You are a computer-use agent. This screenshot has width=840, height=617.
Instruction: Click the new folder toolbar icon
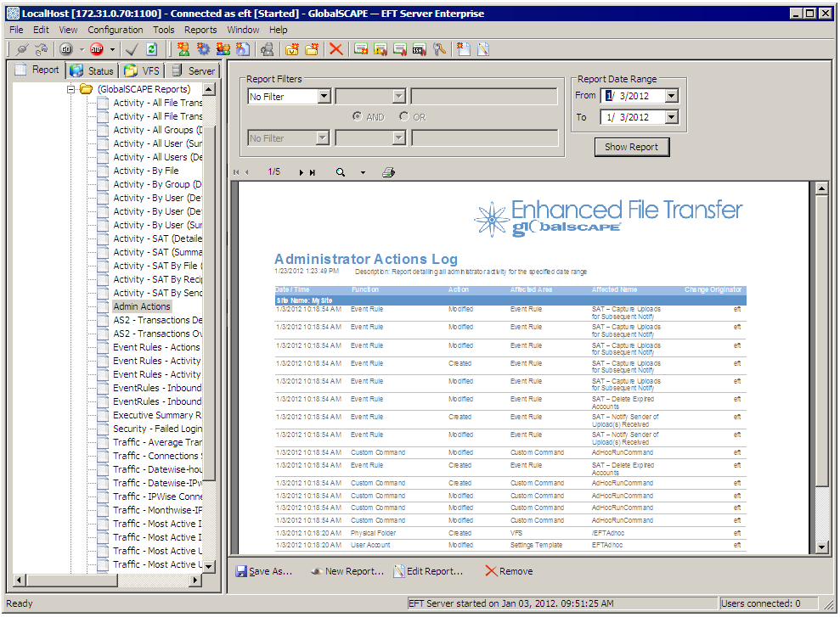311,49
